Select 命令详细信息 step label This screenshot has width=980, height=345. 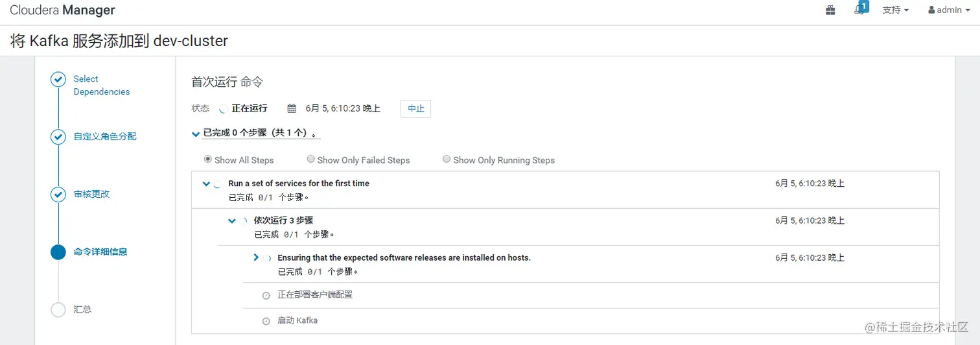100,252
